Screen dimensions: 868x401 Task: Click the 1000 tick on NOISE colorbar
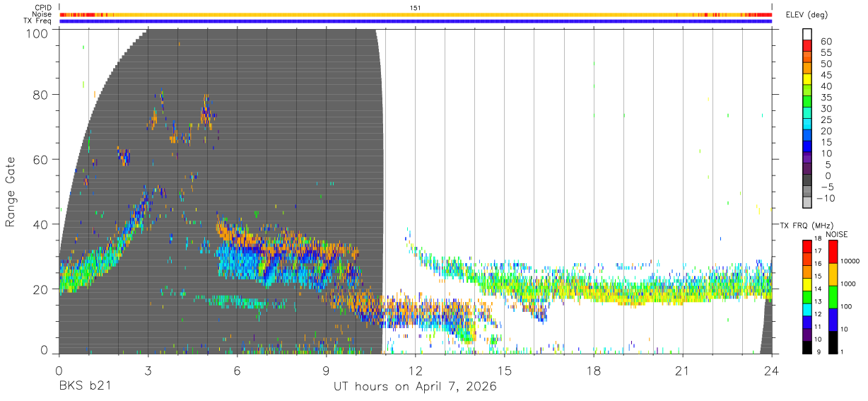[847, 283]
